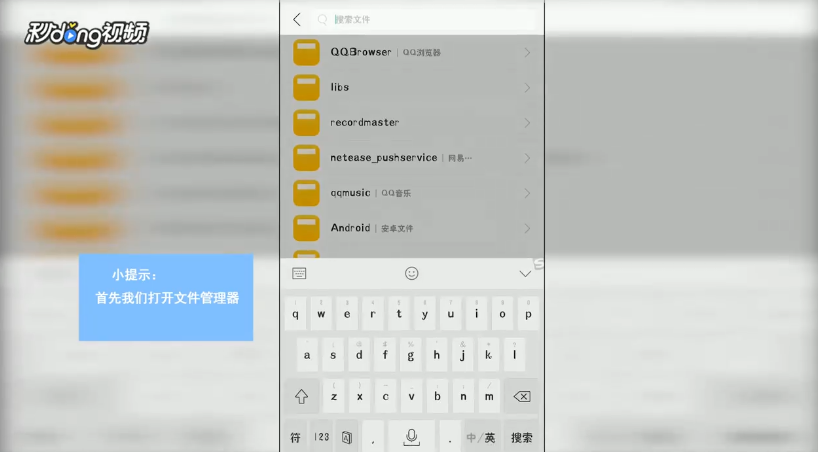
Task: Open the emoji smiley panel
Action: [412, 273]
